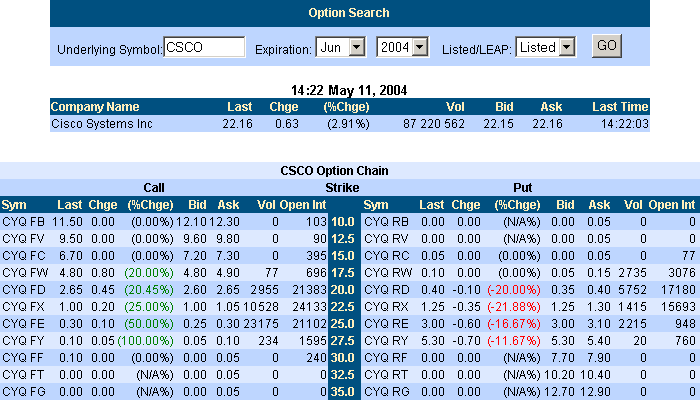
Task: Select the CYQ FB call option symbol
Action: pos(23,221)
